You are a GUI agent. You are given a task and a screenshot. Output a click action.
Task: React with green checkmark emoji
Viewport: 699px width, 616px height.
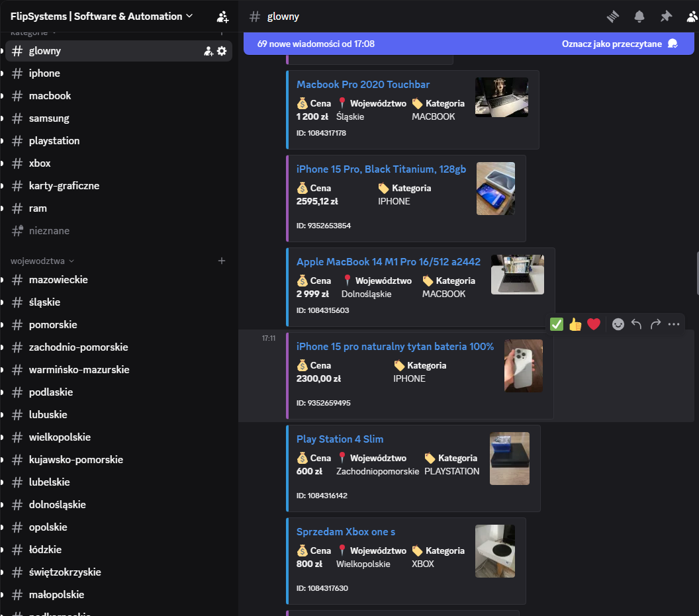tap(556, 324)
